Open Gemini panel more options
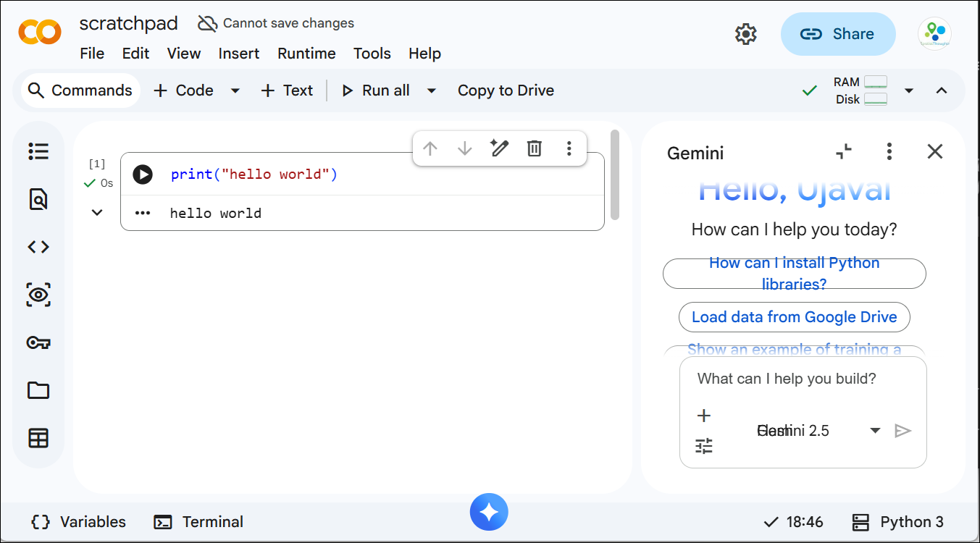 (889, 151)
